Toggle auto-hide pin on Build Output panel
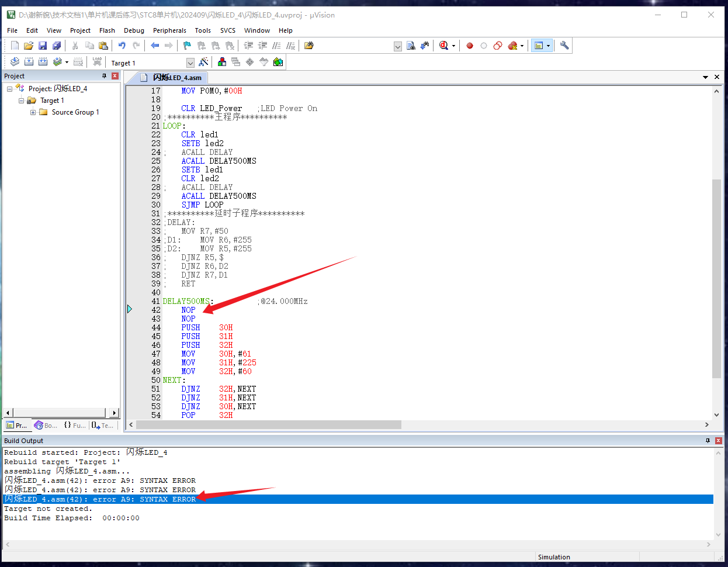 [x=708, y=441]
